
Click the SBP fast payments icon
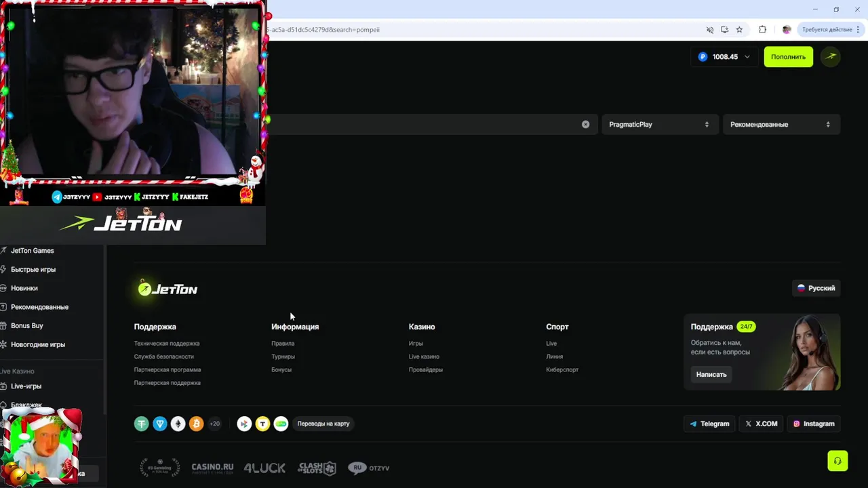(244, 424)
